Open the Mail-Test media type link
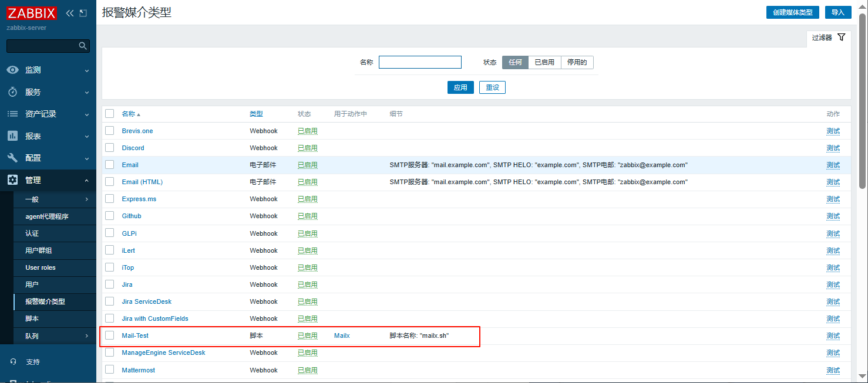This screenshot has width=868, height=383. tap(135, 335)
